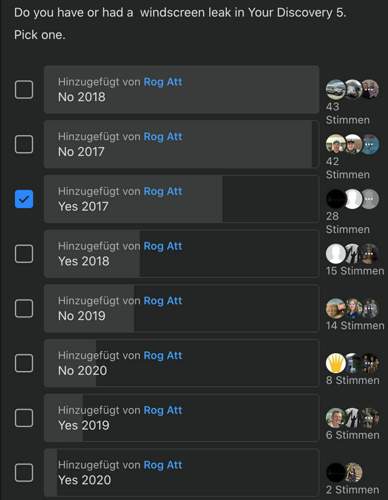Show voter avatars above 6 Stimmen
The height and width of the screenshot is (500, 388).
(353, 418)
